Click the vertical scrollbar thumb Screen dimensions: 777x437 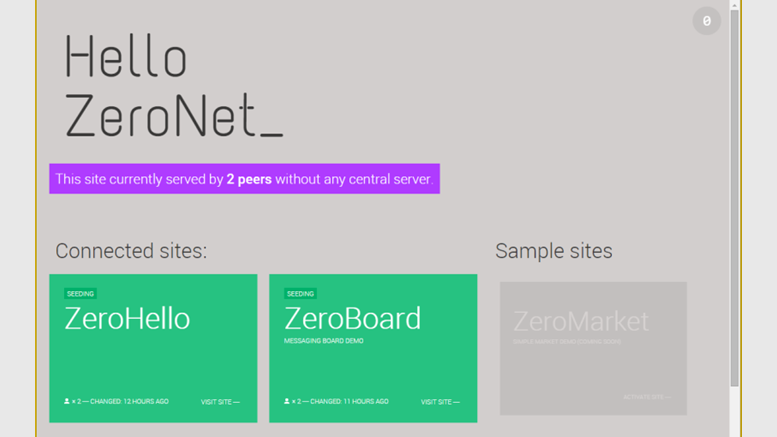point(734,198)
